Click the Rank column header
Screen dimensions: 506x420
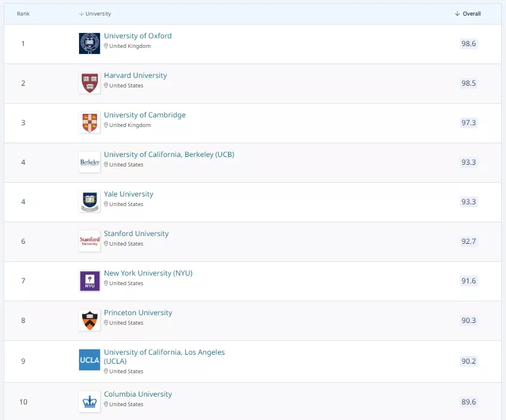pyautogui.click(x=23, y=14)
